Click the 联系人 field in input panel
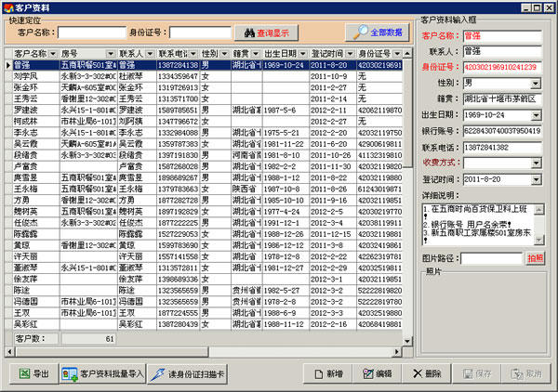Viewport: 558px width, 392px height. (502, 51)
